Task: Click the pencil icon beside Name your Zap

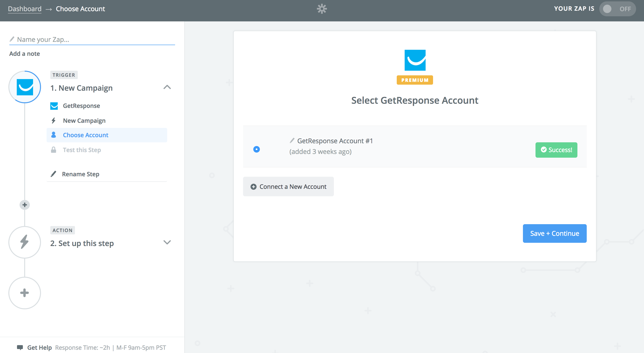Action: pos(12,39)
